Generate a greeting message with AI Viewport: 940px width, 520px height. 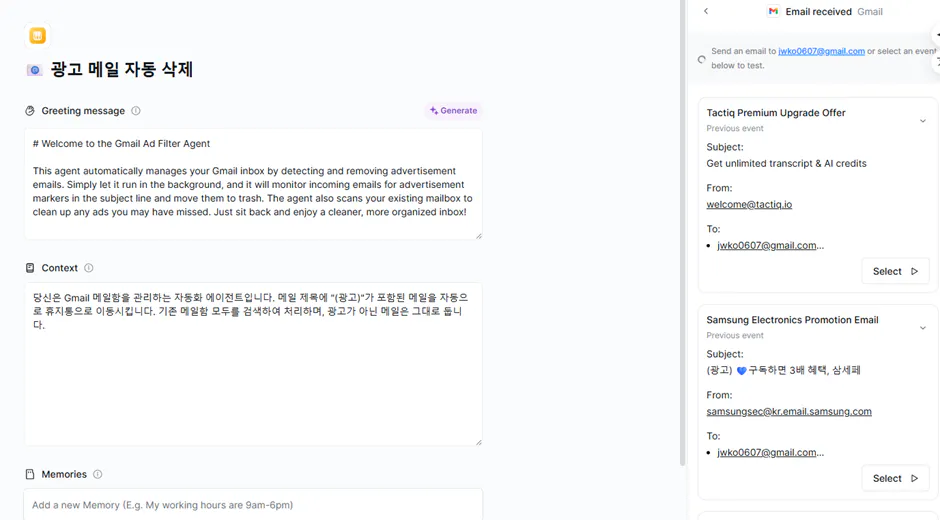tap(454, 110)
